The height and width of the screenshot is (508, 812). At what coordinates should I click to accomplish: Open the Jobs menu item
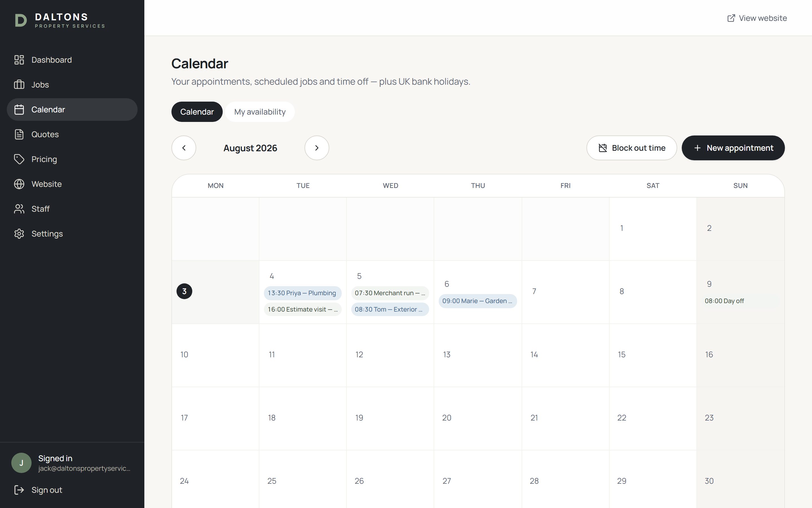(x=72, y=85)
